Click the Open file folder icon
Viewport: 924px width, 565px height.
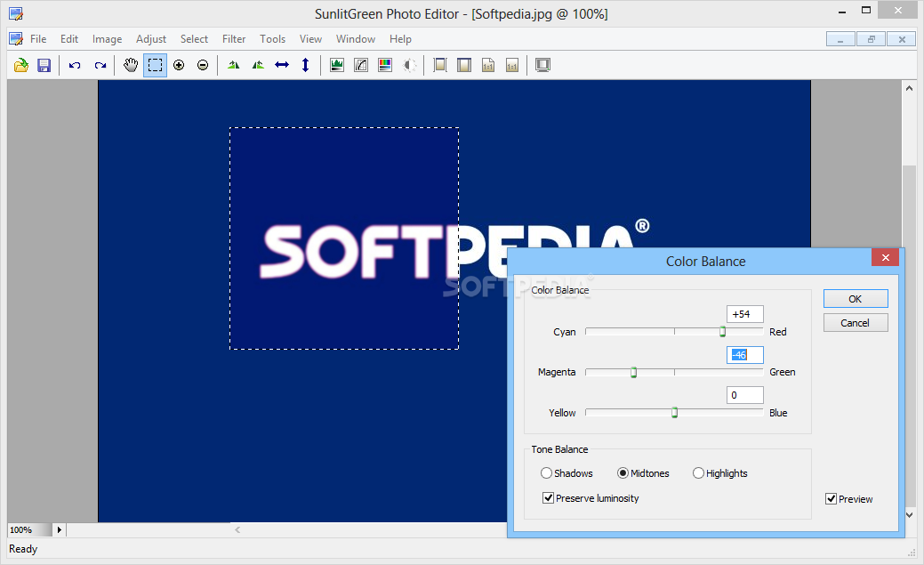click(x=21, y=65)
